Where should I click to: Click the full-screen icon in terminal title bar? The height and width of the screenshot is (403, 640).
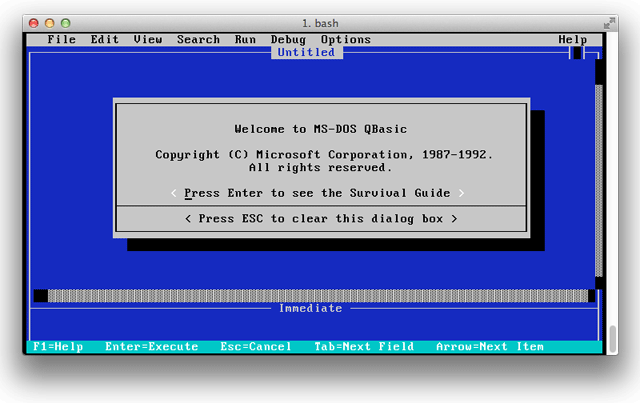click(x=609, y=23)
